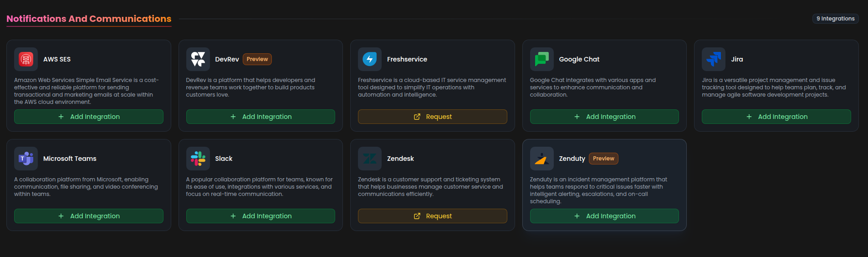The image size is (868, 257).
Task: Click the AWS SES envelope icon
Action: pyautogui.click(x=26, y=59)
